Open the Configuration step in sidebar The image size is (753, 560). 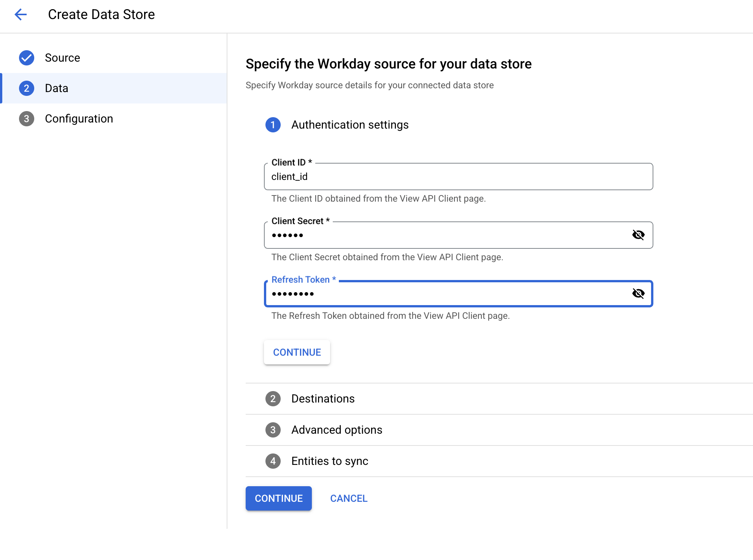coord(114,119)
